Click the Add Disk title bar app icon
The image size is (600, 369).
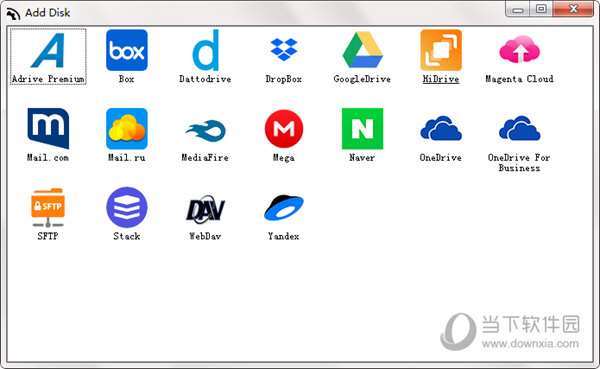13,13
